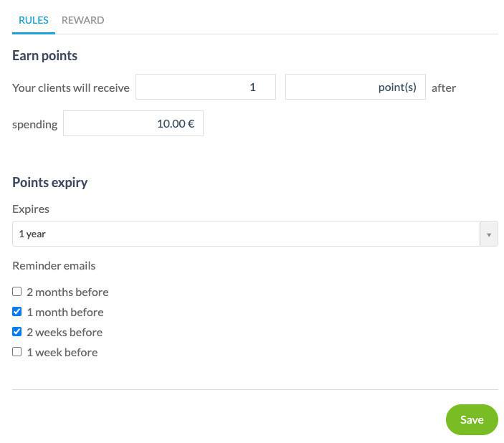Image resolution: width=504 pixels, height=443 pixels.
Task: Click the "1 week before" label text
Action: tap(62, 352)
